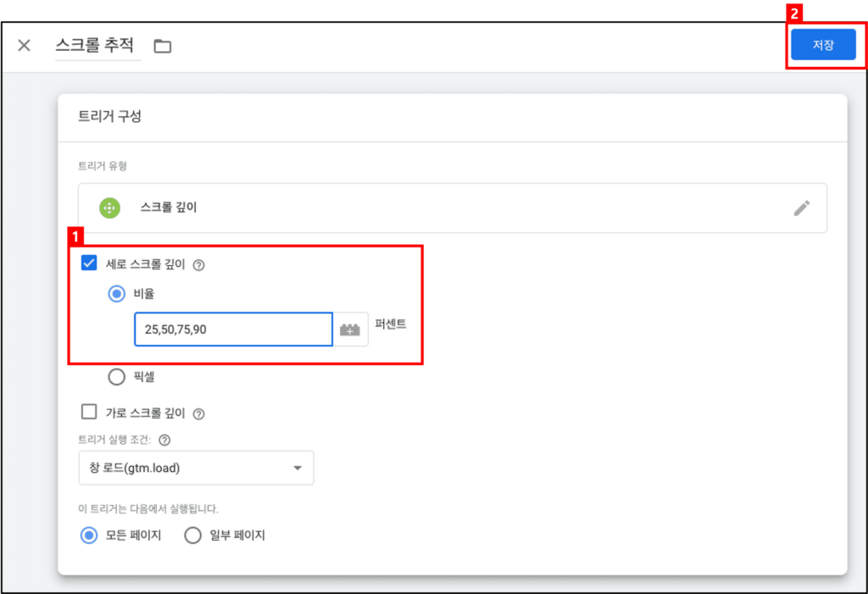Select the 비율 radio button
Image resolution: width=868 pixels, height=594 pixels.
116,293
